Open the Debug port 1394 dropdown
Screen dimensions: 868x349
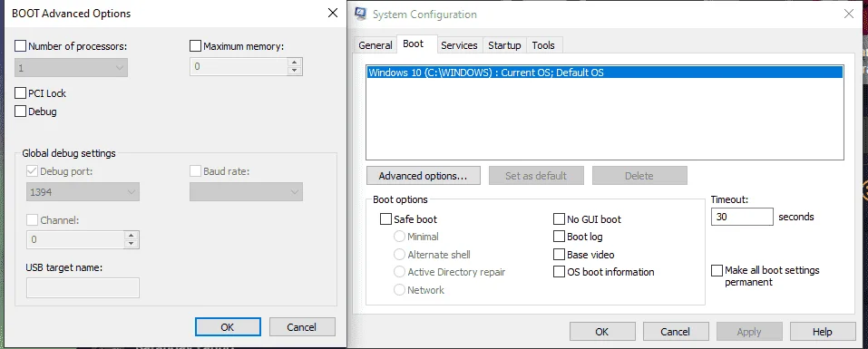pyautogui.click(x=83, y=192)
